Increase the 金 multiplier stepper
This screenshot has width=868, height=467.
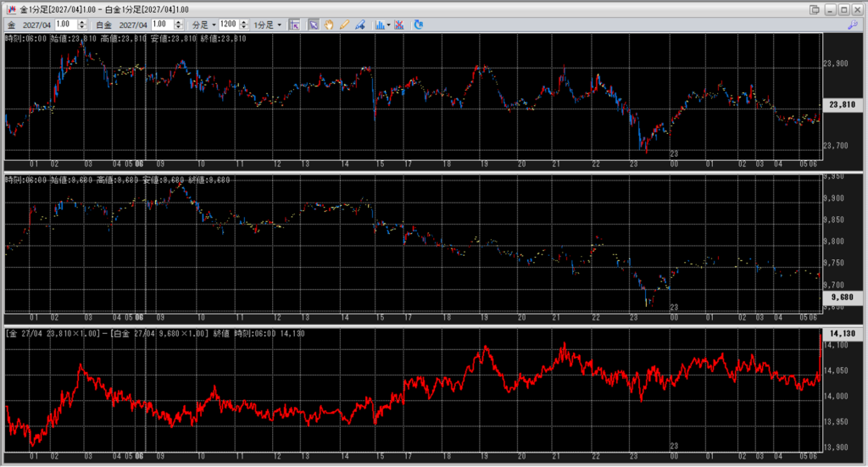(82, 22)
